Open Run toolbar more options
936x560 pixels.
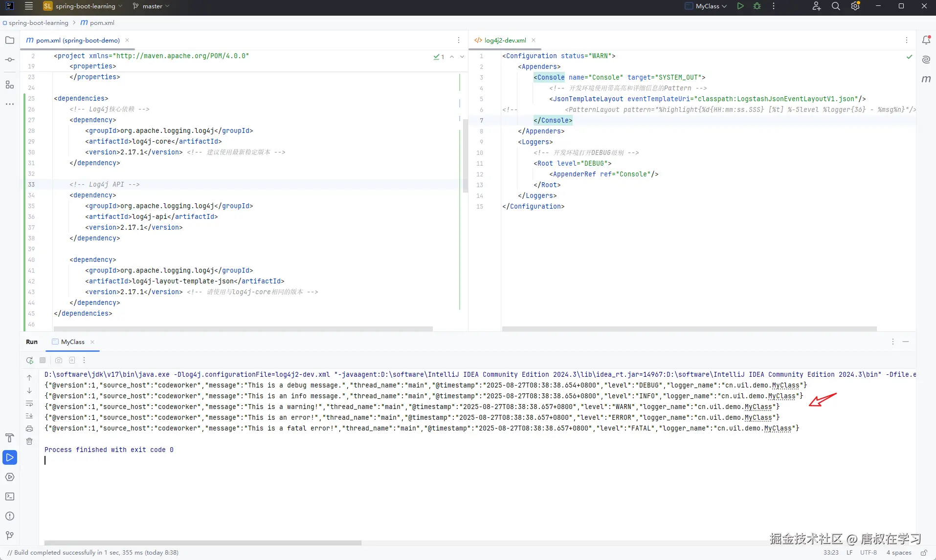click(84, 360)
